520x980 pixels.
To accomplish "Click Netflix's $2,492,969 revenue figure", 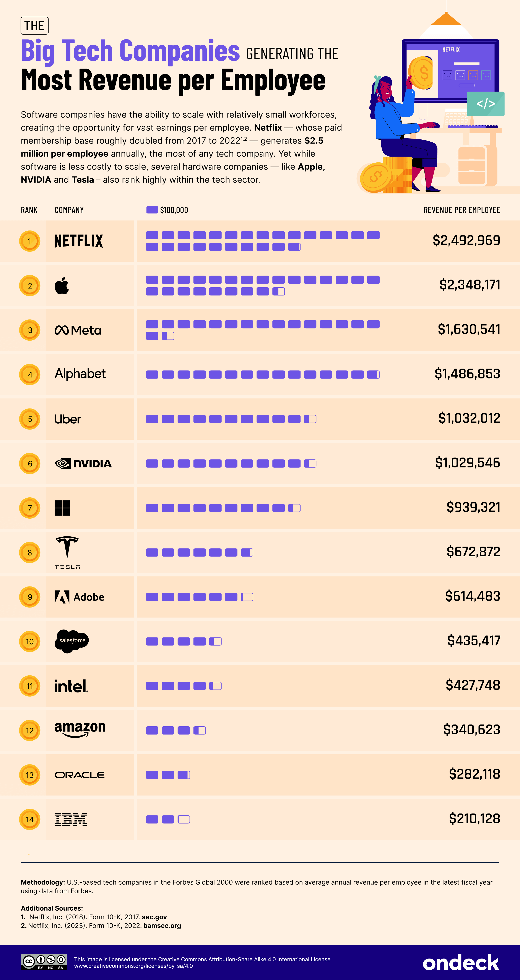I will click(466, 240).
